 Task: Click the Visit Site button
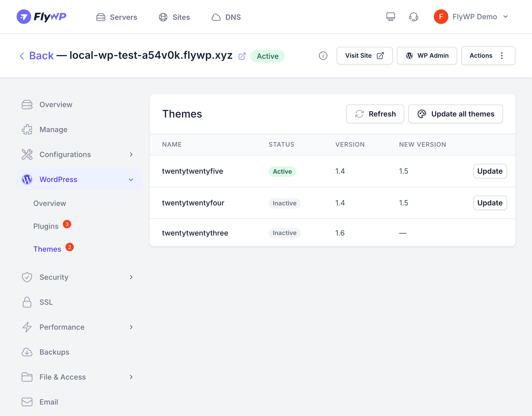click(x=364, y=56)
